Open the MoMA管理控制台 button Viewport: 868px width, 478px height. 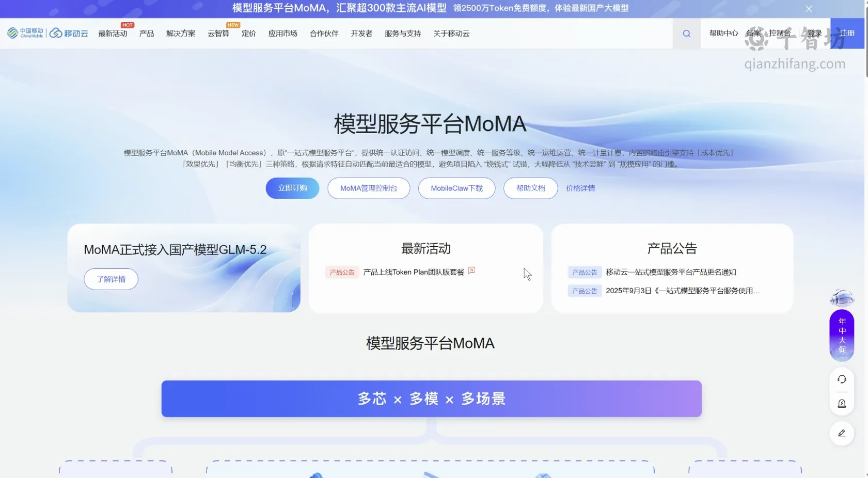click(x=369, y=188)
